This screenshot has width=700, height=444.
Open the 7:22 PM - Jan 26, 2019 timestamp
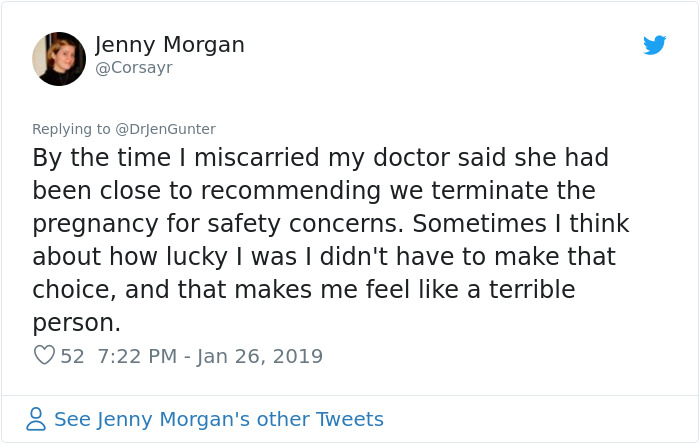(210, 356)
